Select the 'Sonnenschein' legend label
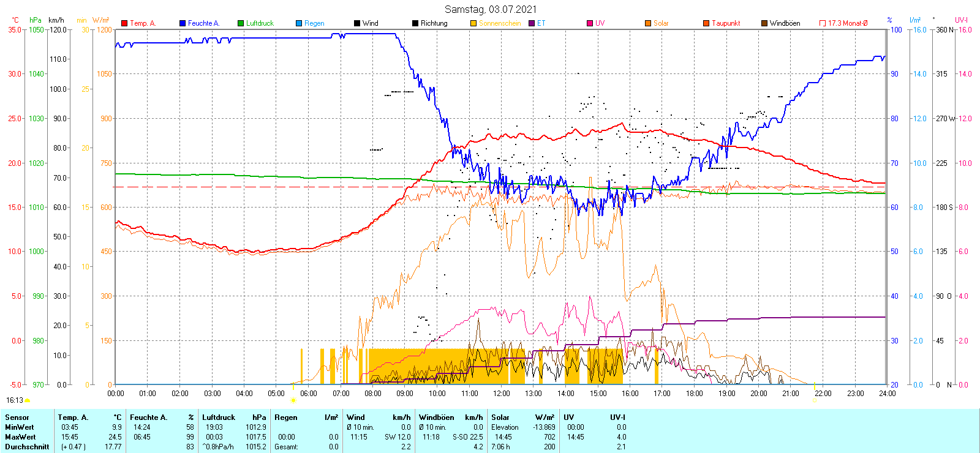Screen dimensions: 980x453 pyautogui.click(x=500, y=23)
